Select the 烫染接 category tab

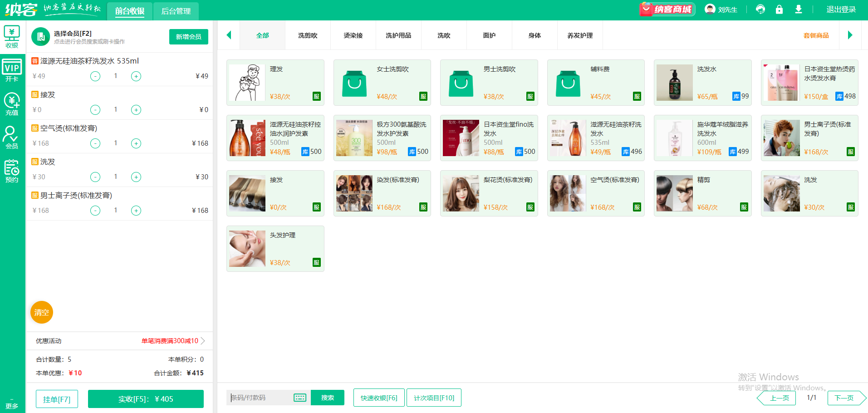click(x=353, y=35)
